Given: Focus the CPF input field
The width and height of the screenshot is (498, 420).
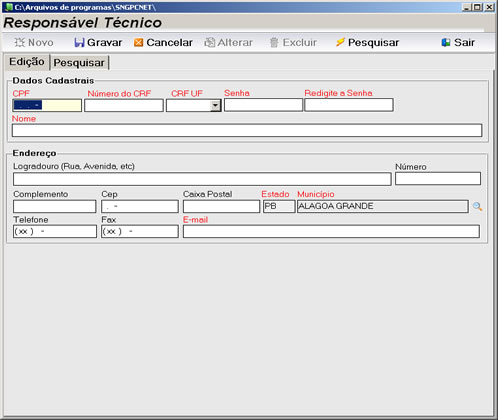Looking at the screenshot, I should [x=47, y=105].
